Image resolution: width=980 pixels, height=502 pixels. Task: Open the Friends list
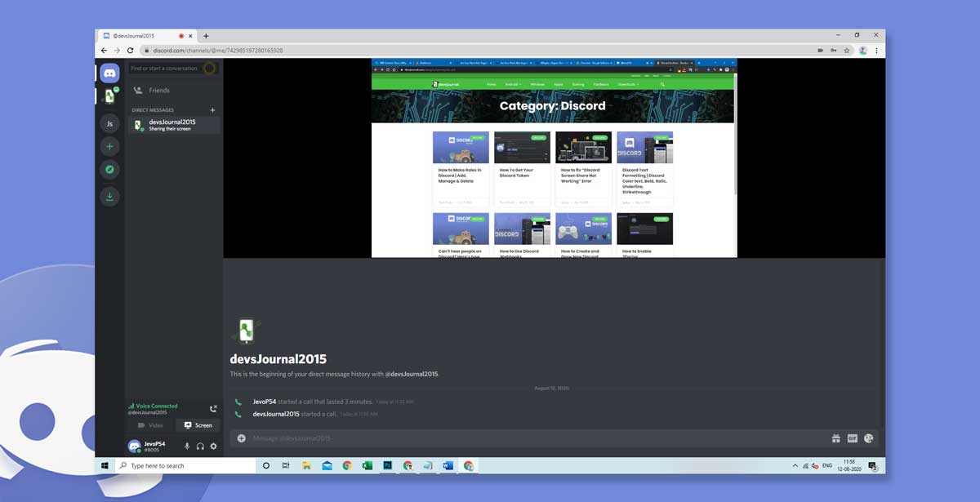(172, 91)
